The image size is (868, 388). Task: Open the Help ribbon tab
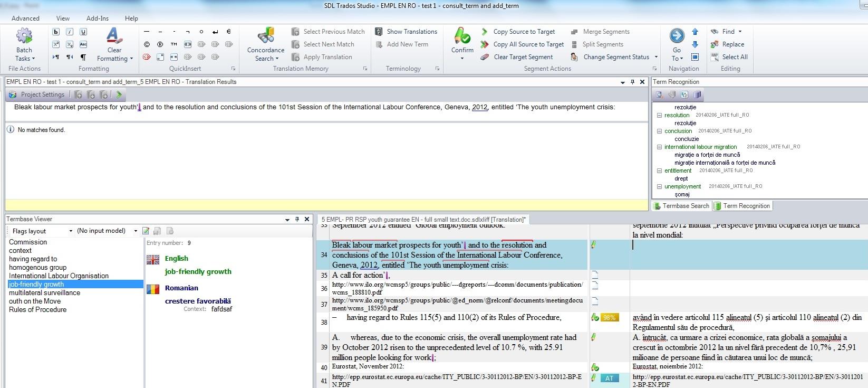tap(131, 18)
